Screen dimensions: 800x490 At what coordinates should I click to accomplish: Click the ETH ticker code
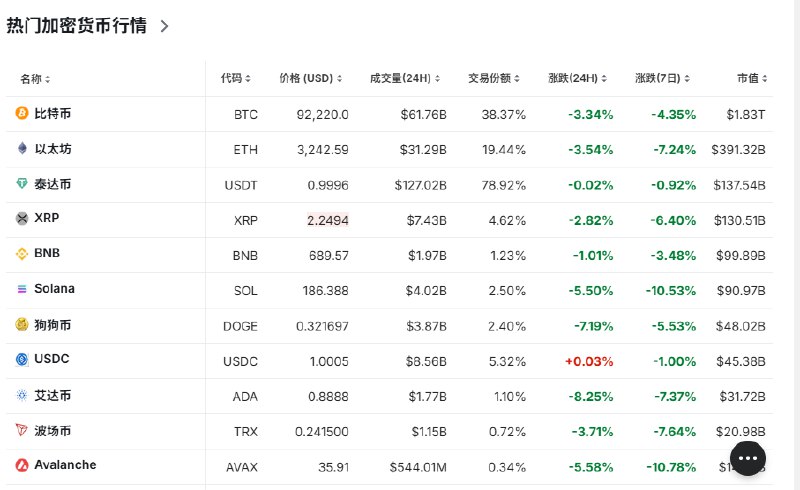(x=245, y=150)
